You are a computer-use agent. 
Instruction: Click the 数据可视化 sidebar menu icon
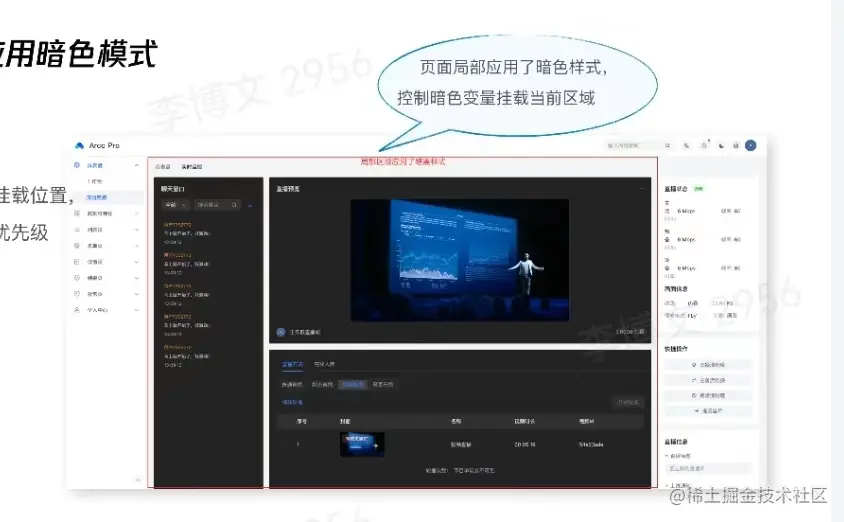[x=77, y=214]
